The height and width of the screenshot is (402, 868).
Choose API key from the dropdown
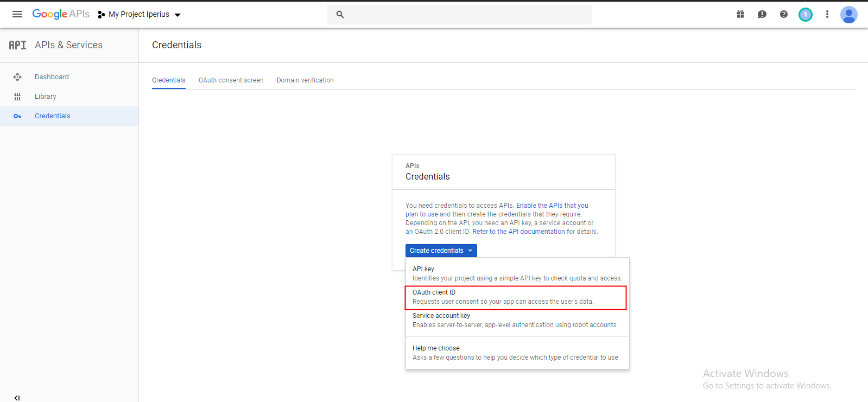click(517, 273)
